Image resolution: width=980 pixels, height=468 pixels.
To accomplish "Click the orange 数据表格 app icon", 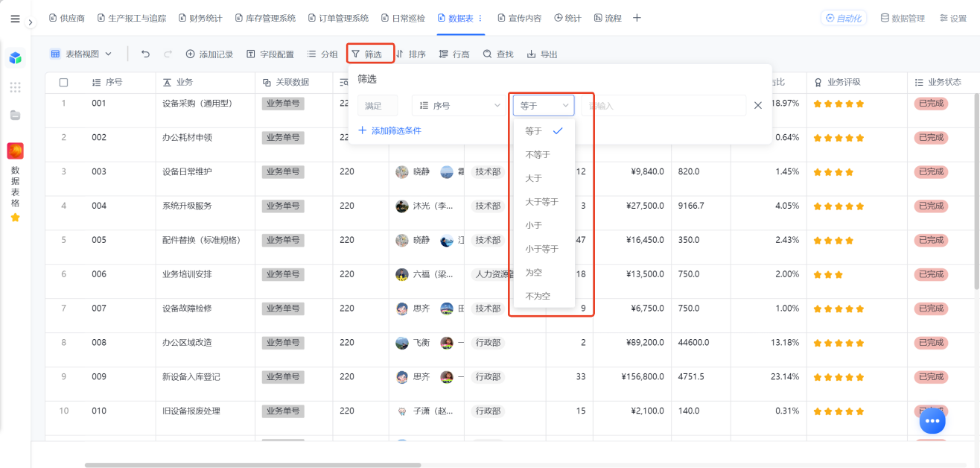I will coord(15,151).
